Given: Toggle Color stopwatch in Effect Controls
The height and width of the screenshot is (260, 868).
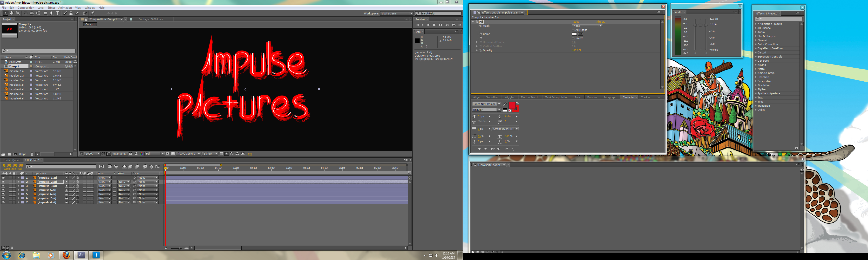Looking at the screenshot, I should click(481, 34).
